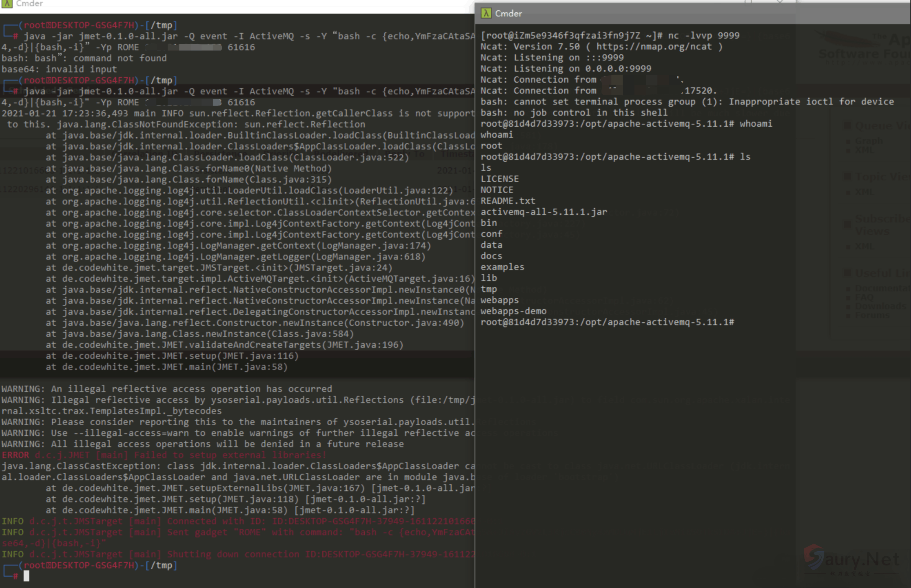Click the red ERROR Failed to setup line

click(x=164, y=455)
